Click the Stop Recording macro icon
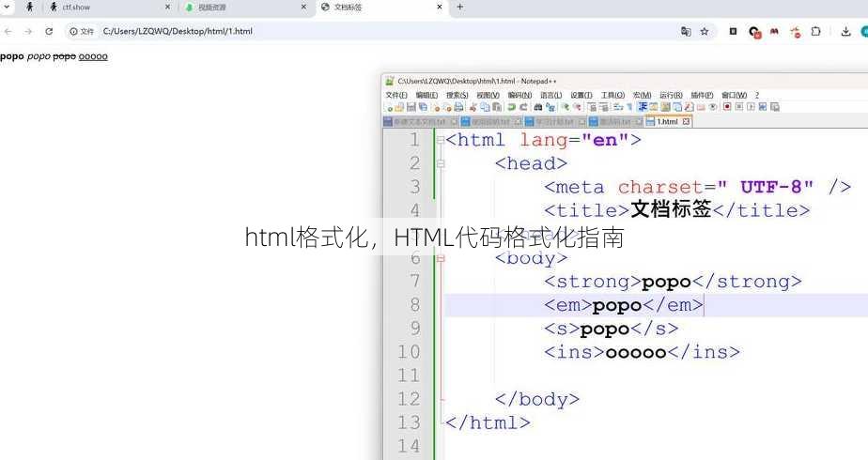The width and height of the screenshot is (868, 460). click(x=739, y=107)
